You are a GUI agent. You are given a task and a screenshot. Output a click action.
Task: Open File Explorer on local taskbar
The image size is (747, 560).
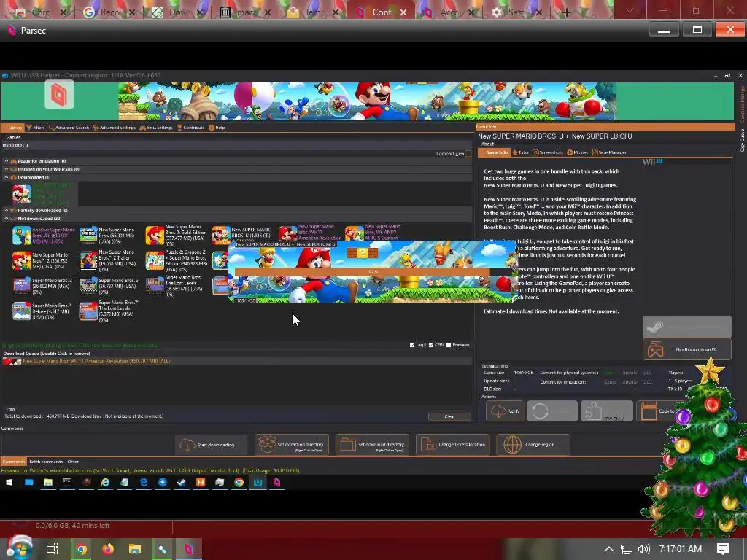[x=135, y=549]
